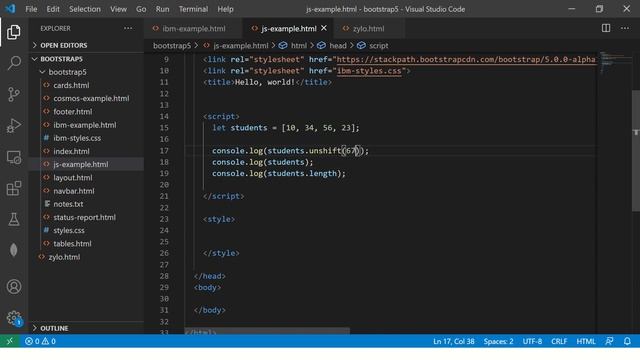This screenshot has height=360, width=640.
Task: Open tables.html in the explorer
Action: 72,244
